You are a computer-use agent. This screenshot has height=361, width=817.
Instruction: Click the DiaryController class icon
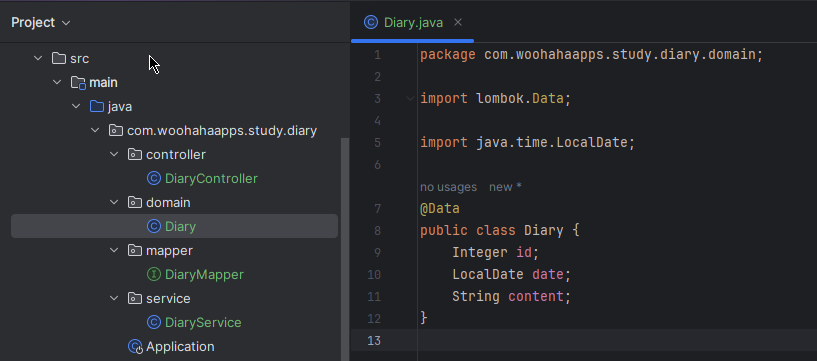154,179
